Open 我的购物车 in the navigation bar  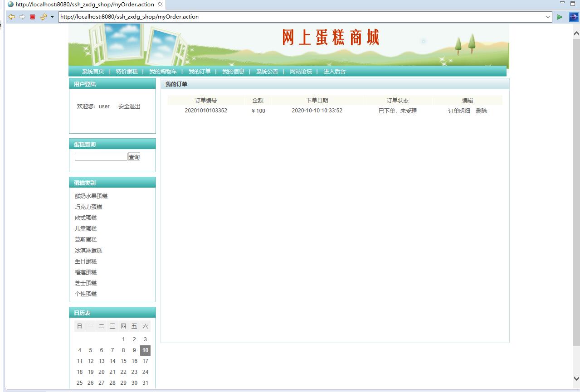pos(163,72)
